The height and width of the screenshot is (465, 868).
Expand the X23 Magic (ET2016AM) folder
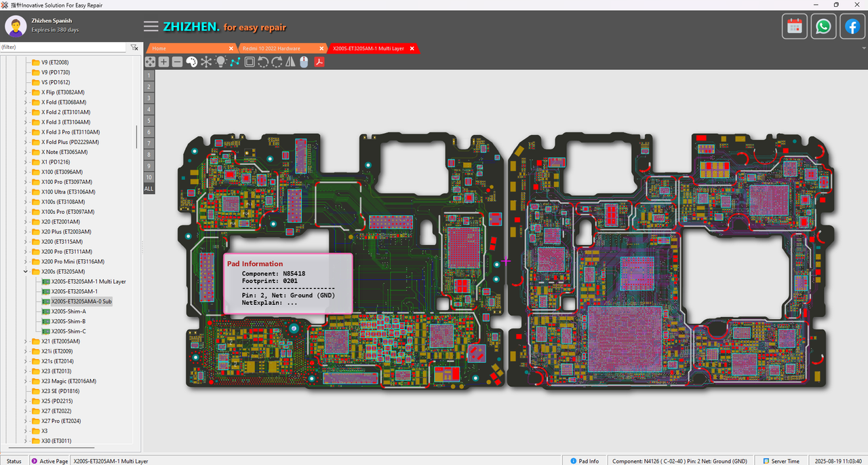pos(26,382)
